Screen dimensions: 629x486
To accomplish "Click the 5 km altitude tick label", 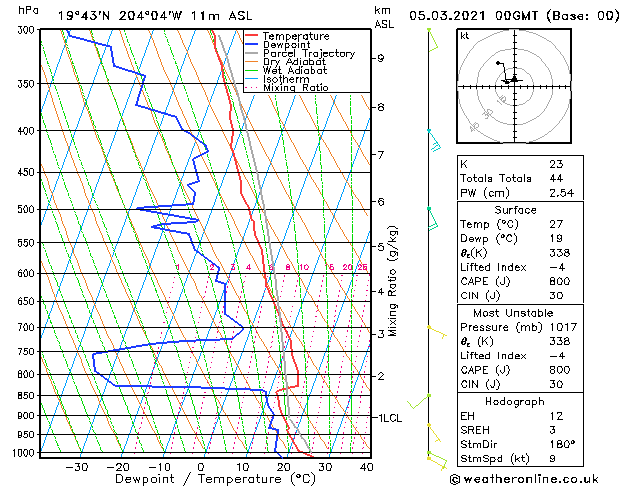I will (x=381, y=247).
